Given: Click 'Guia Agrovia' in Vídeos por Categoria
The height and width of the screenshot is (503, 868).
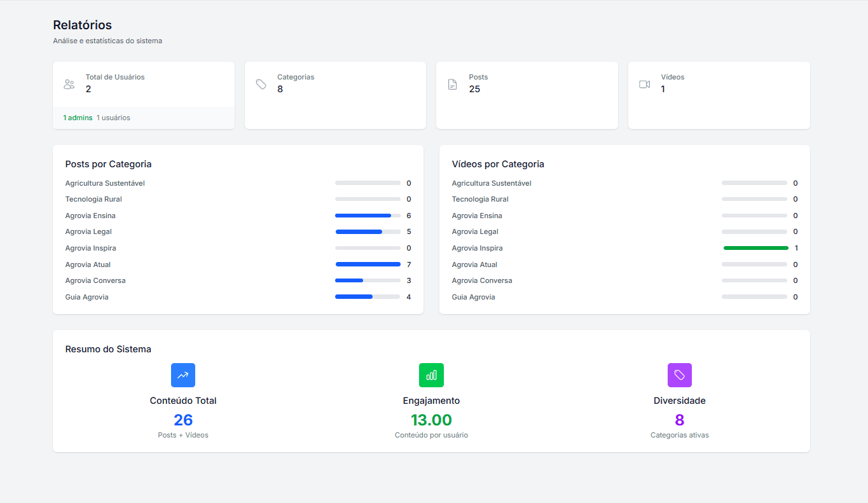Looking at the screenshot, I should (x=474, y=297).
